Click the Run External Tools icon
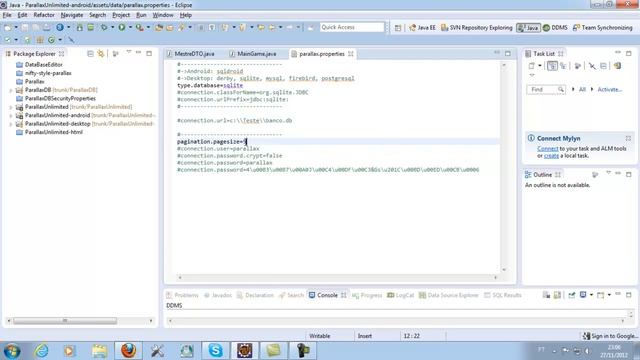 (140, 28)
